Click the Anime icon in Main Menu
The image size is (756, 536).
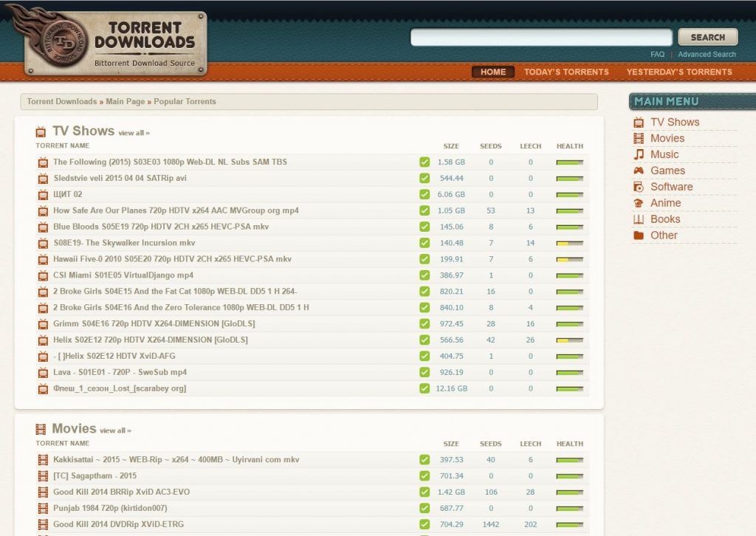[639, 203]
